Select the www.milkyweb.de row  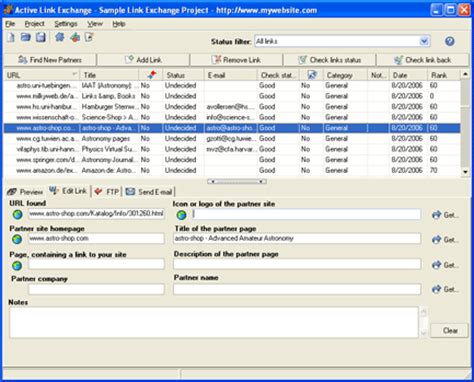(232, 96)
